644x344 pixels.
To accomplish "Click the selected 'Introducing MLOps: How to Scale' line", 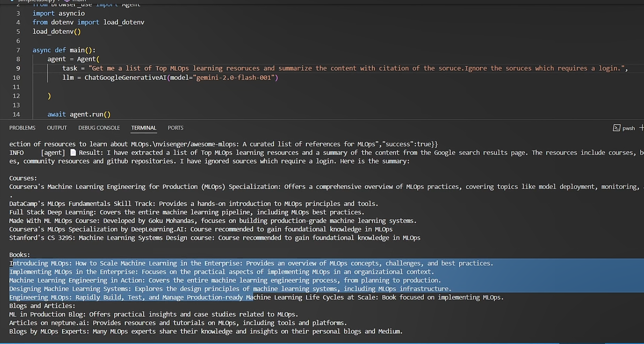I will pyautogui.click(x=251, y=263).
